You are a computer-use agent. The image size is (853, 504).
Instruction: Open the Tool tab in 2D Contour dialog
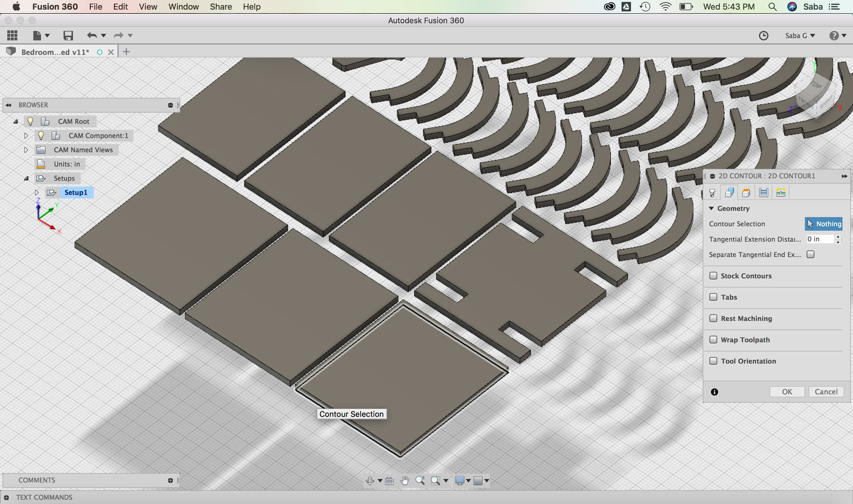(712, 193)
